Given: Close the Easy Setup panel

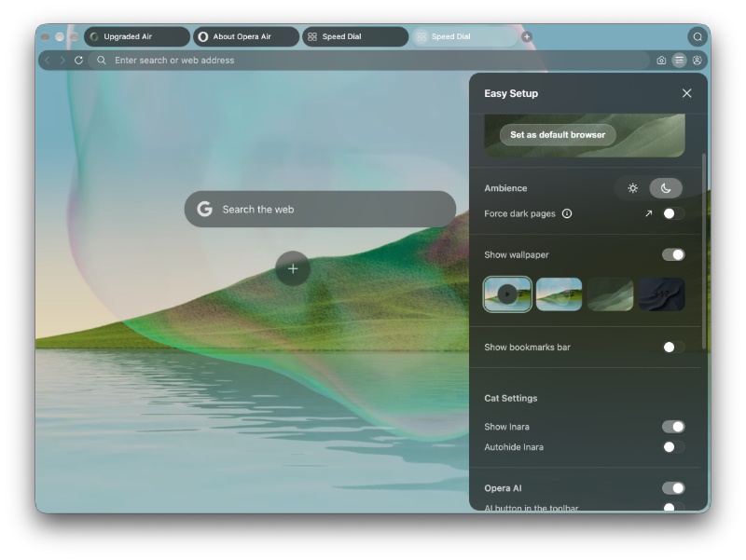Looking at the screenshot, I should [686, 93].
